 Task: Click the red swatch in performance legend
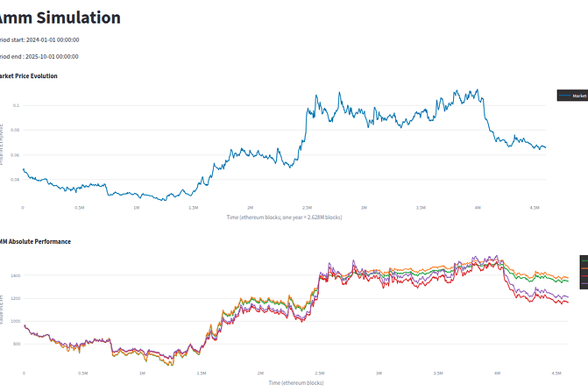pyautogui.click(x=584, y=275)
